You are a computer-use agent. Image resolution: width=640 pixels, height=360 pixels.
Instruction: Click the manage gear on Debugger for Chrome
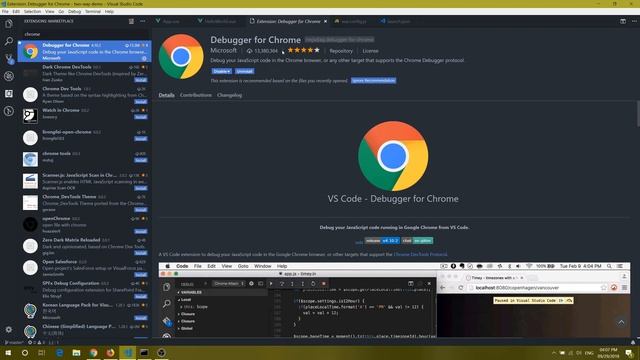point(144,58)
